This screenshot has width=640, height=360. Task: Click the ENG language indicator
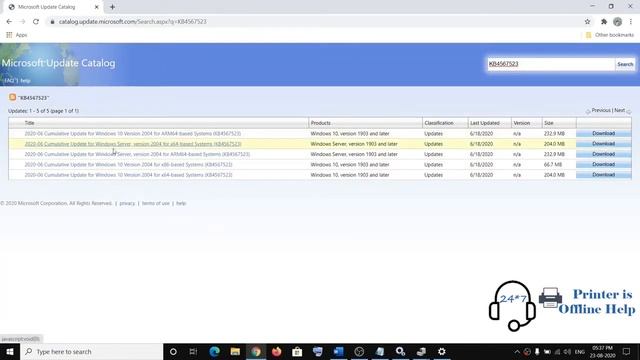click(580, 352)
